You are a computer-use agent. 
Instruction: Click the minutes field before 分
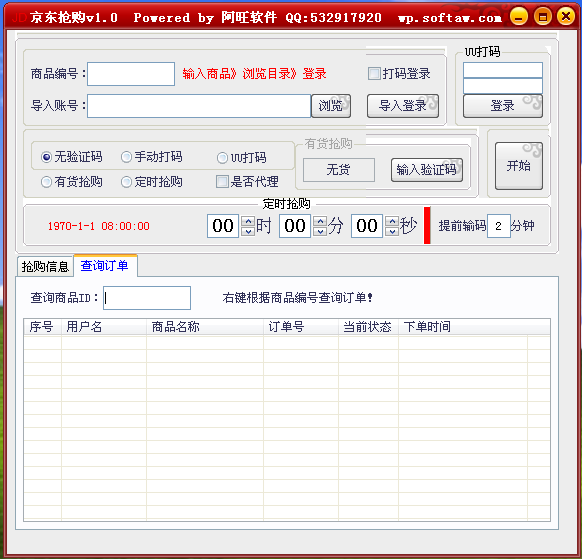(x=295, y=226)
